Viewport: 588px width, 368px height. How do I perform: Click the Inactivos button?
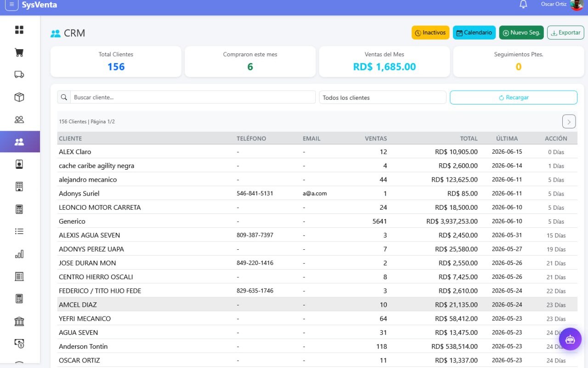430,33
